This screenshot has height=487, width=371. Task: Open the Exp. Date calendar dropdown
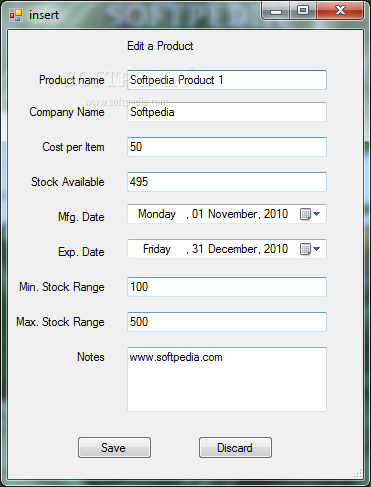pyautogui.click(x=310, y=249)
